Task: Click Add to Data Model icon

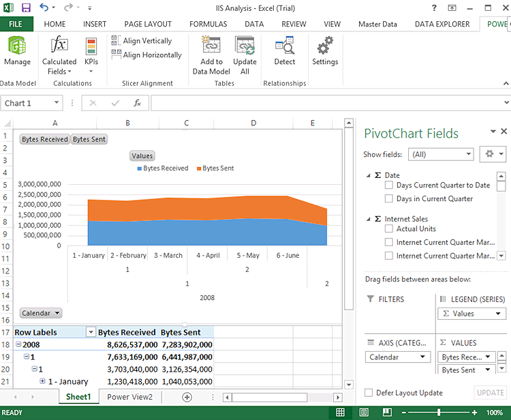Action: pos(211,46)
